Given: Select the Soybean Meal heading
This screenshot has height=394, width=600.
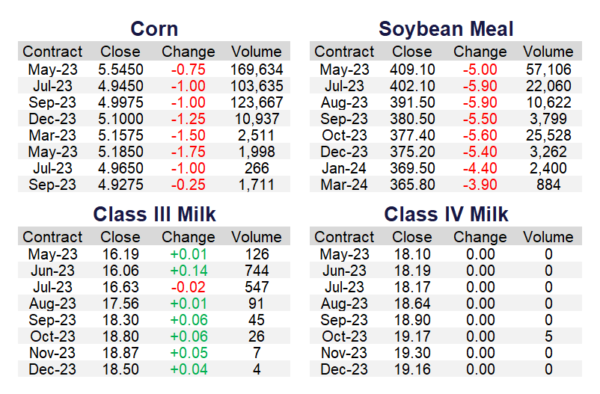Looking at the screenshot, I should coord(446,29).
